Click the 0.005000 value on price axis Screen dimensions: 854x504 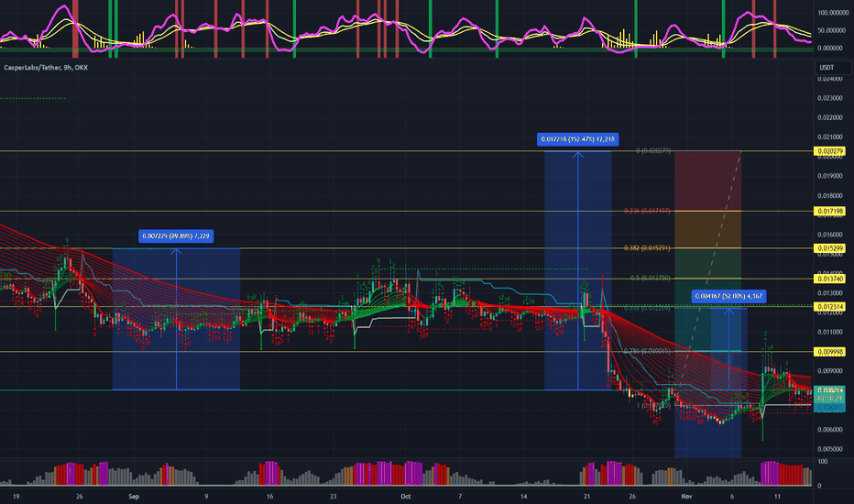(830, 450)
